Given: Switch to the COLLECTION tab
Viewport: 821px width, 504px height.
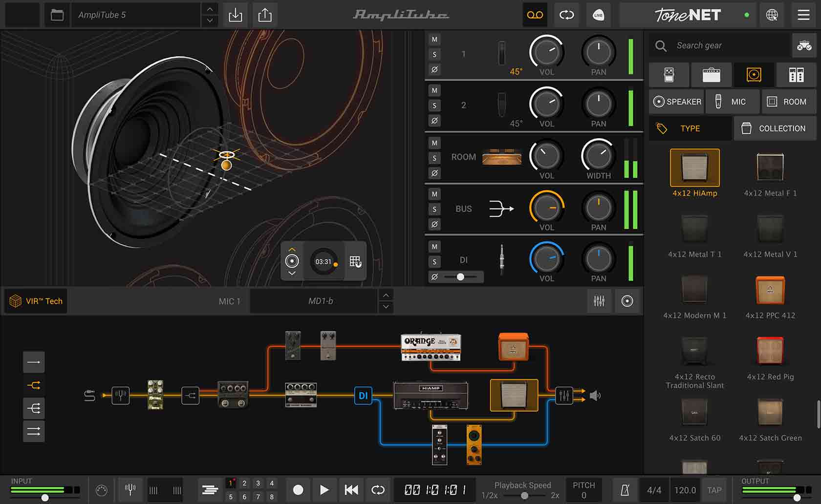Looking at the screenshot, I should click(775, 128).
